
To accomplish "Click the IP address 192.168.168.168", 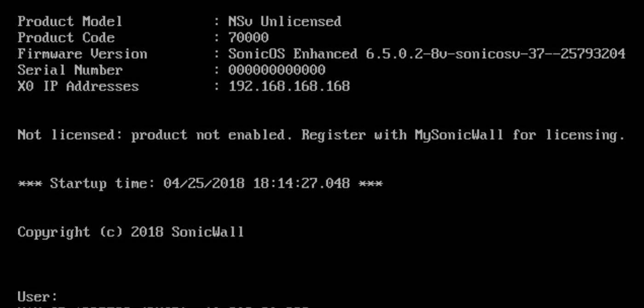I will pos(289,86).
